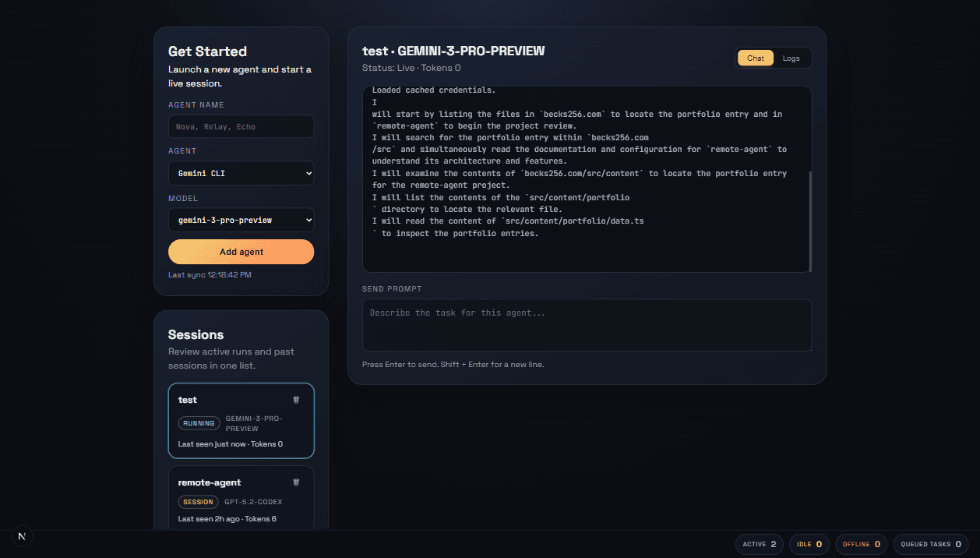Toggle the IDLE filter pill
This screenshot has width=980, height=558.
[x=809, y=544]
